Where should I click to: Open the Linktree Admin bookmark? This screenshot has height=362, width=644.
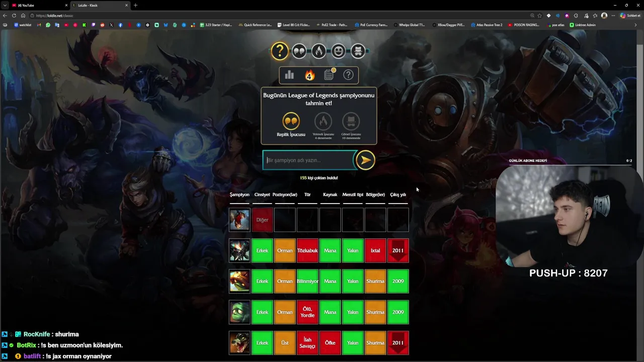coord(583,25)
